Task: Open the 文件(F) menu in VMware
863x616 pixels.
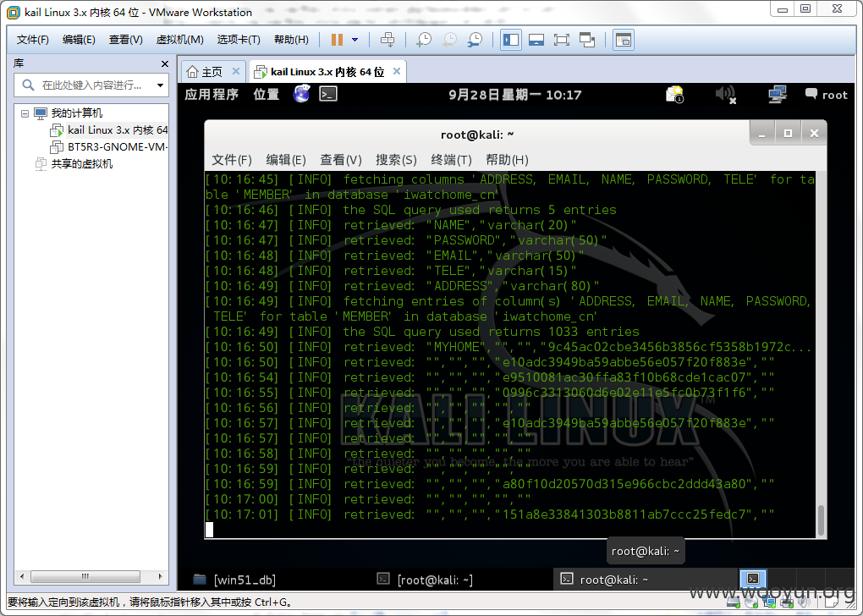Action: pos(32,40)
